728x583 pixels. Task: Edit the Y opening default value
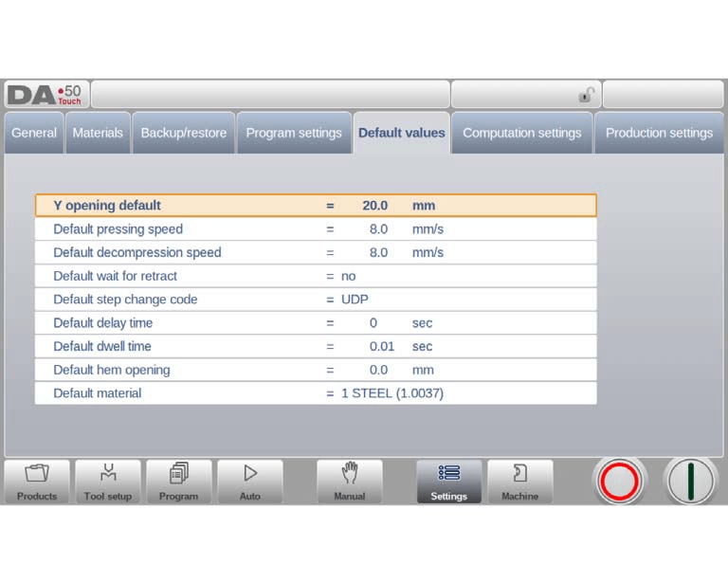374,206
